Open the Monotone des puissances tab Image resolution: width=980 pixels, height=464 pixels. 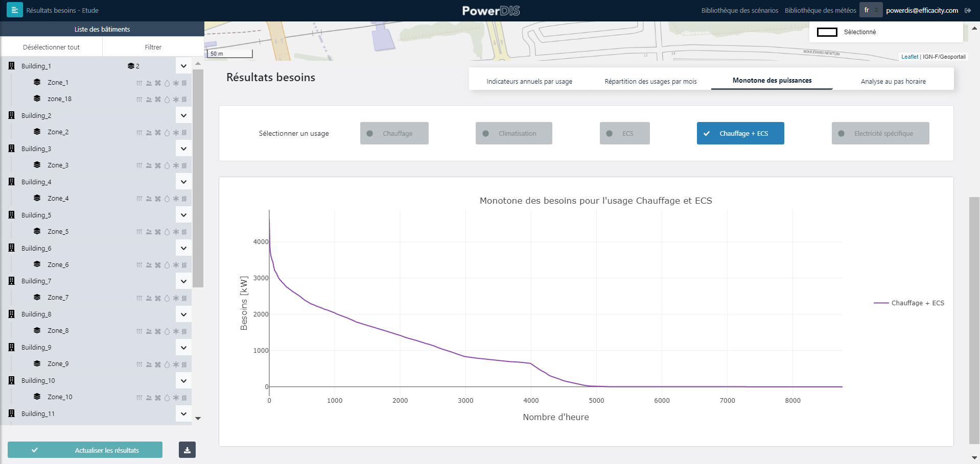[772, 80]
